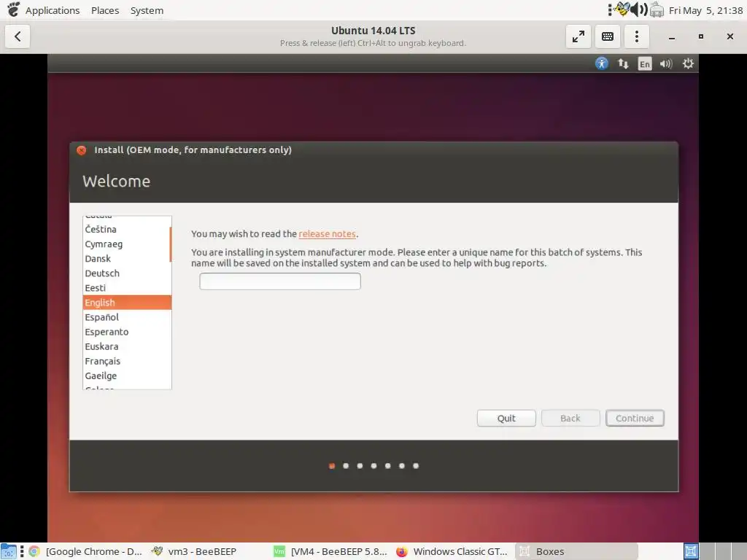Select Français in the language list
This screenshot has height=560, width=747.
point(126,362)
